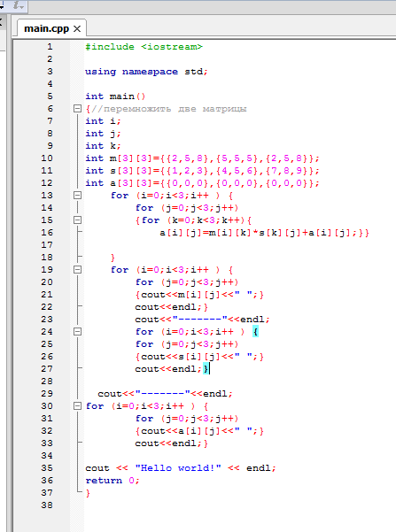Click 'cout<<m[i][j]' output statement
This screenshot has height=532, width=396.
pos(199,295)
